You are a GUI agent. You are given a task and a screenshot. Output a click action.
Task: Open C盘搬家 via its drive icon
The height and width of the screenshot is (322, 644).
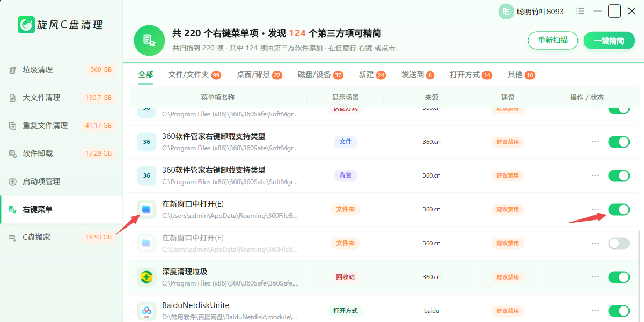pyautogui.click(x=12, y=237)
